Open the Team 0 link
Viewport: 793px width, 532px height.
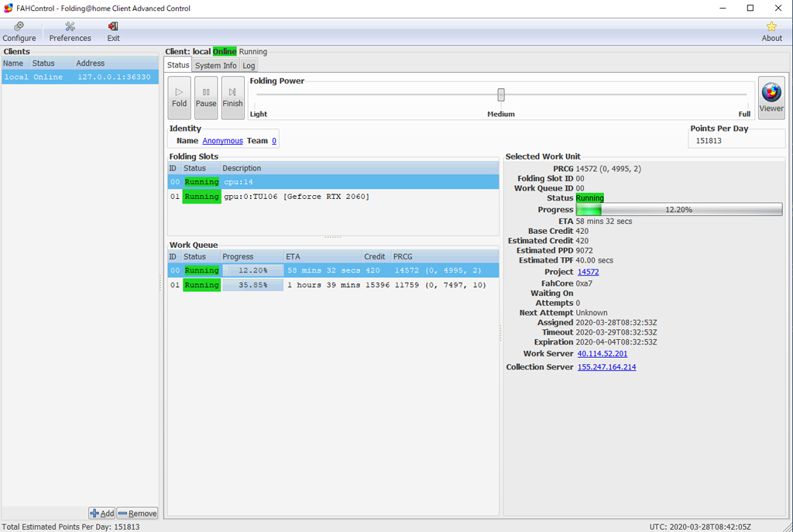tap(274, 141)
